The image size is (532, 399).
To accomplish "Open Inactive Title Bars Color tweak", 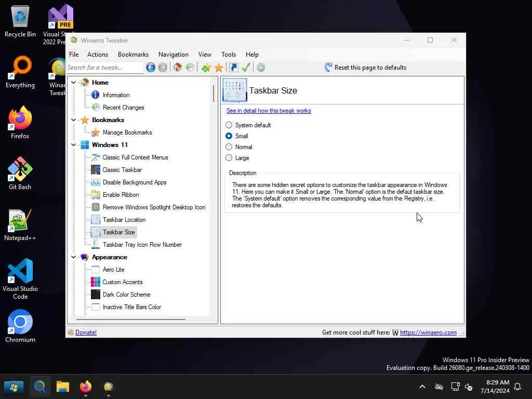I will tap(131, 307).
